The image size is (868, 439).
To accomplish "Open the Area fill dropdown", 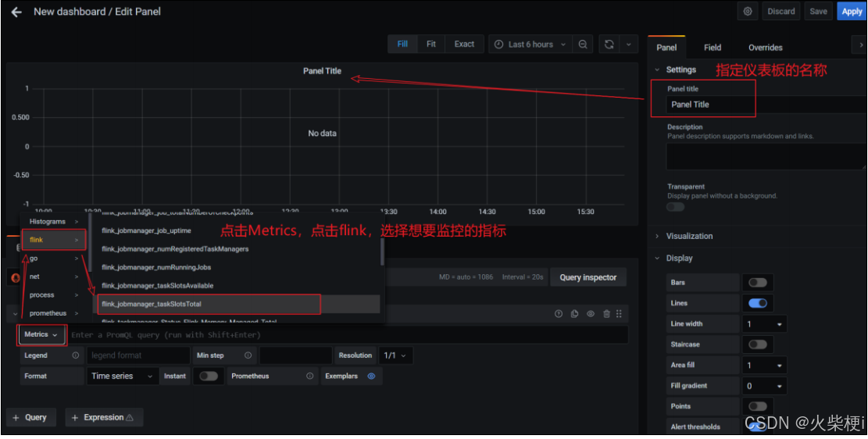I will point(764,366).
